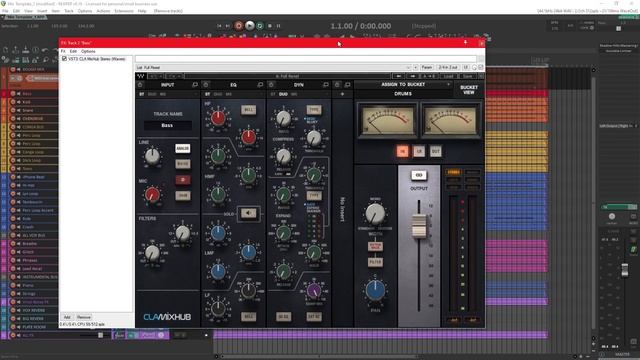640x360 pixels.
Task: Toggle insert slot power icon
Action: pyautogui.click(x=337, y=85)
